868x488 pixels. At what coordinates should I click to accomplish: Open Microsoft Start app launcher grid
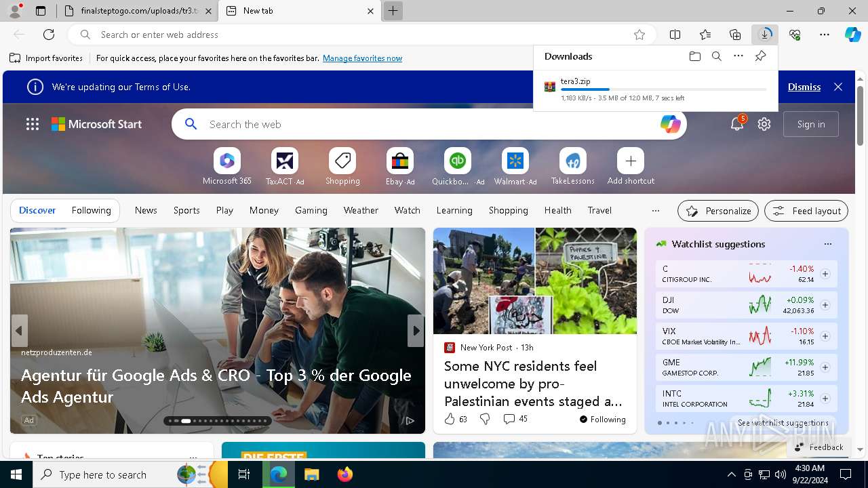33,124
